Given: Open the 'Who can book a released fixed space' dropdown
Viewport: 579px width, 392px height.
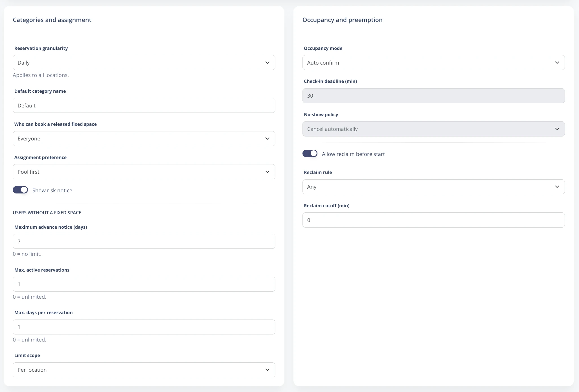Looking at the screenshot, I should coord(144,138).
